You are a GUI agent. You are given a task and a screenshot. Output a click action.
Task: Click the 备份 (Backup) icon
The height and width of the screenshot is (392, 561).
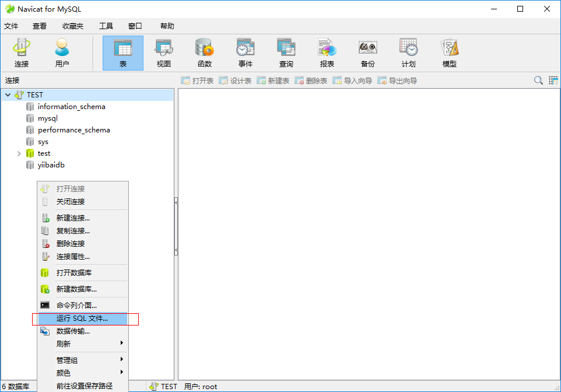(x=368, y=52)
